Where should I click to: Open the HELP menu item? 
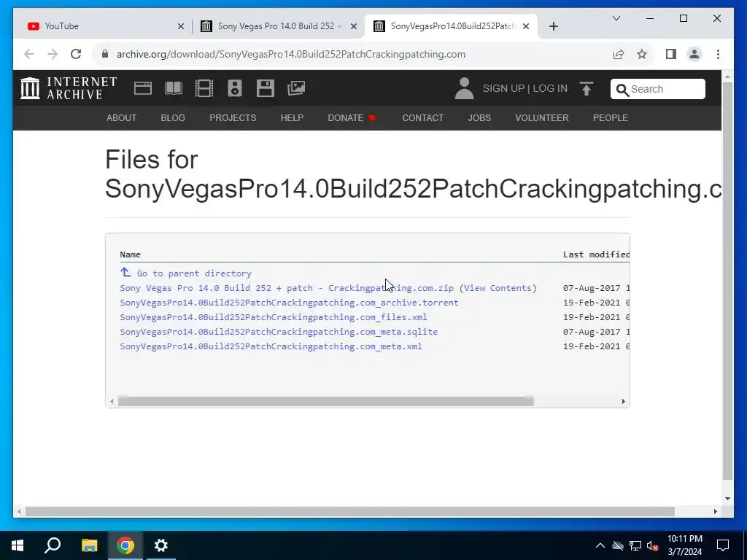pos(292,117)
